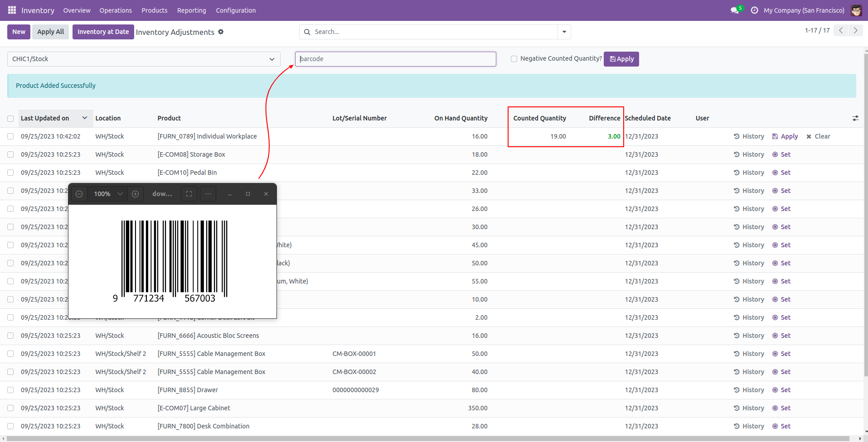Focus the barcode input field
The width and height of the screenshot is (868, 442).
396,59
